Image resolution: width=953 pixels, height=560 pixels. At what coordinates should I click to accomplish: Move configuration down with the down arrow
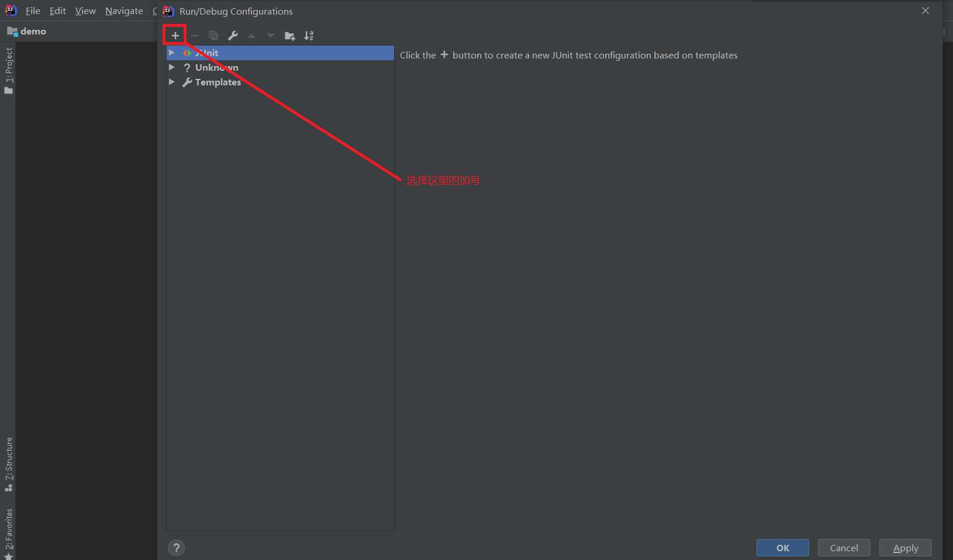pyautogui.click(x=271, y=36)
